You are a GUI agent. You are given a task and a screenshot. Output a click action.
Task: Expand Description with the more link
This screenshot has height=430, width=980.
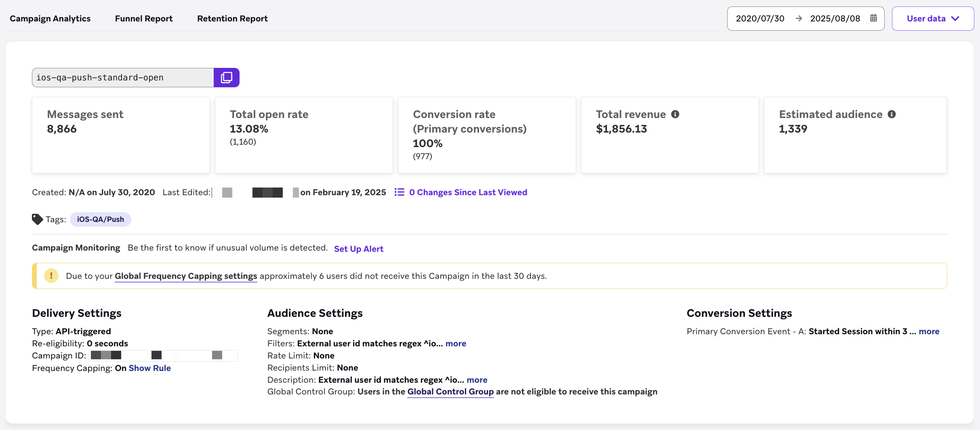pyautogui.click(x=477, y=380)
